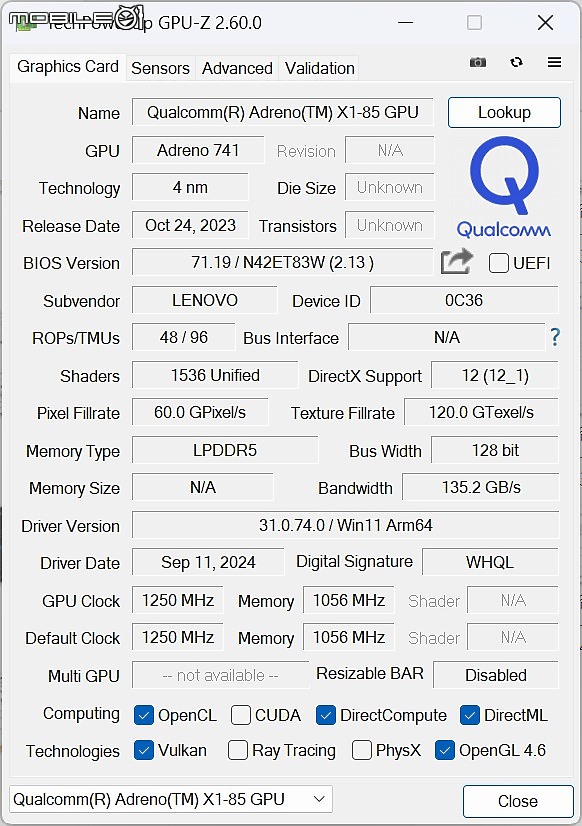The image size is (582, 826).
Task: Toggle the DirectML checkbox
Action: point(469,715)
